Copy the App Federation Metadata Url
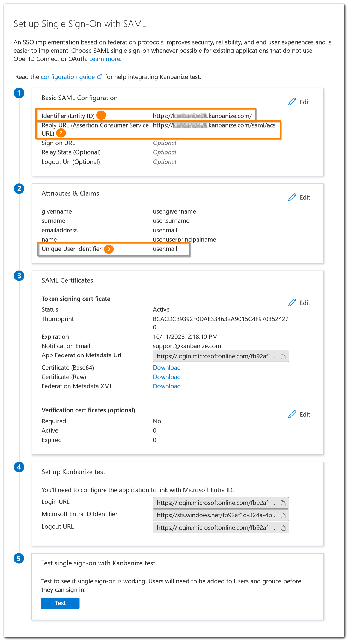This screenshot has height=644, width=351. (x=283, y=356)
